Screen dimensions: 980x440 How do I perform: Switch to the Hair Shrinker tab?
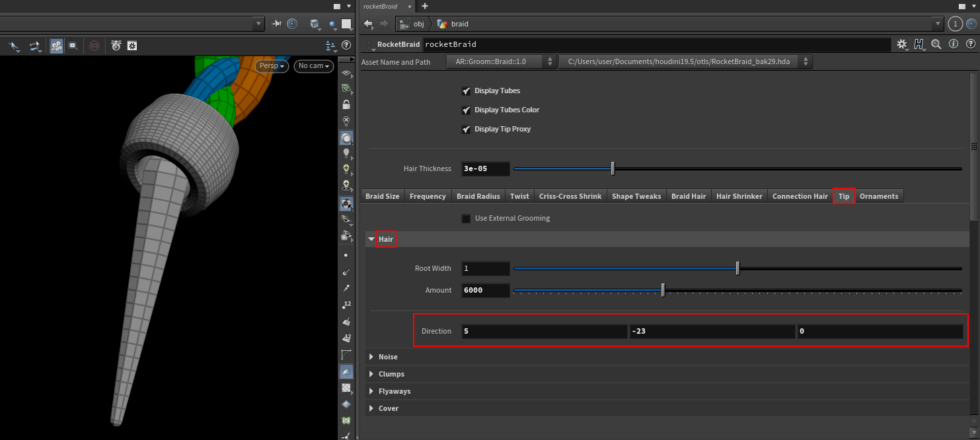pyautogui.click(x=739, y=196)
